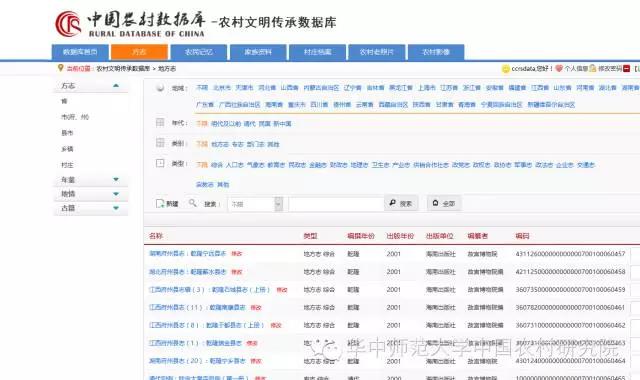Open the 村庄档案 tab
This screenshot has width=640, height=380.
click(318, 52)
